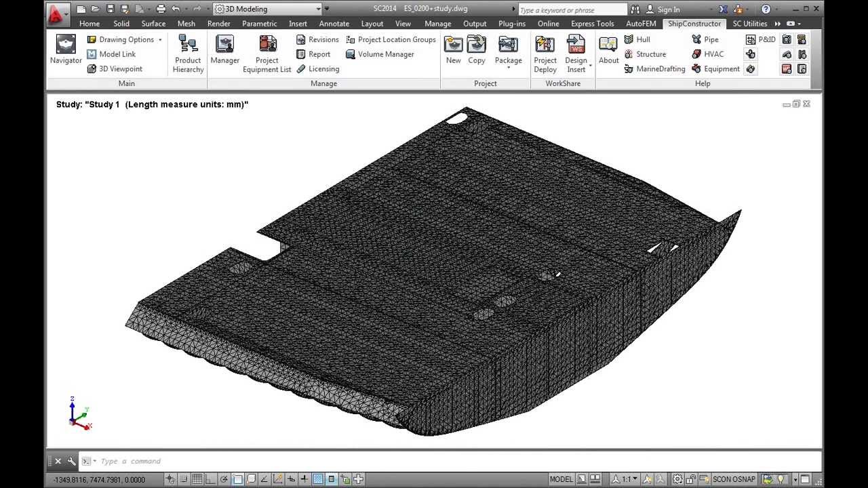Open the Model Link tool

point(111,54)
